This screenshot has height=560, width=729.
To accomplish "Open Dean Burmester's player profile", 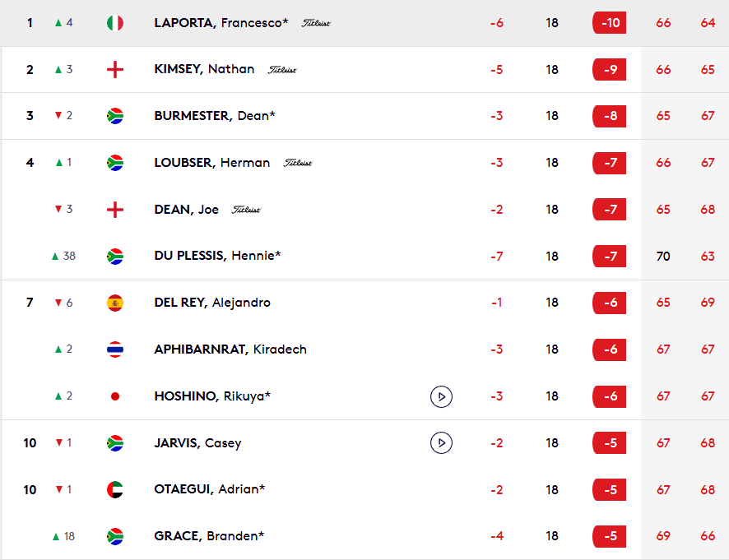I will pos(215,116).
